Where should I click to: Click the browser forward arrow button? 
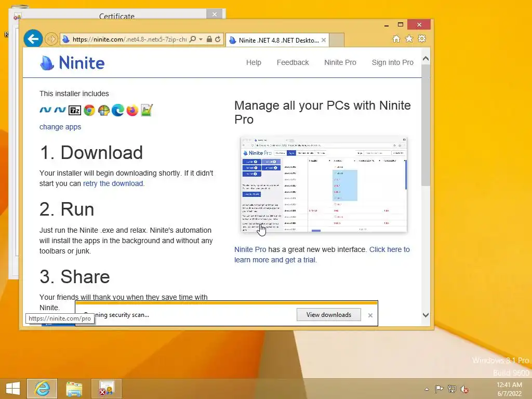click(x=51, y=39)
